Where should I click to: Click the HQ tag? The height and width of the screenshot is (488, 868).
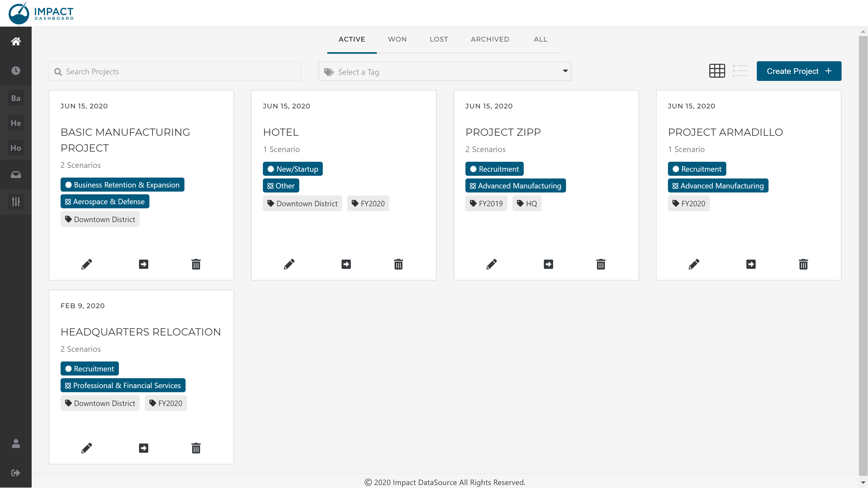click(x=527, y=203)
